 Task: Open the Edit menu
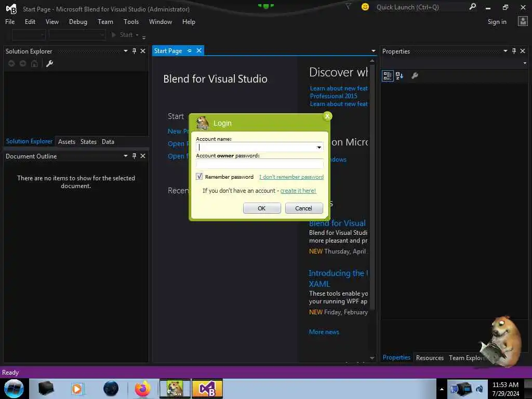tap(30, 22)
